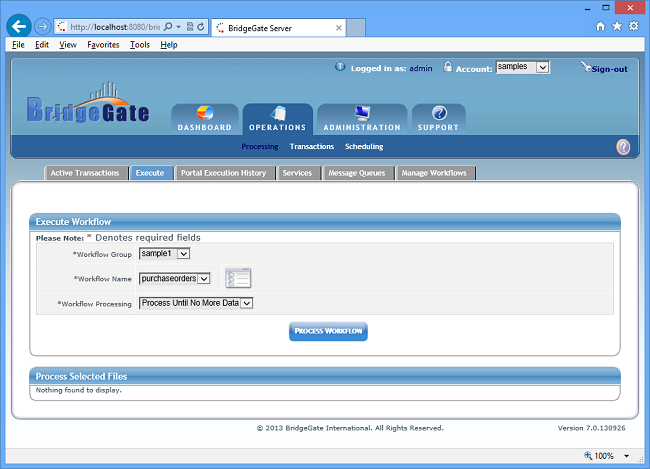
Task: Select the Transactions submenu link
Action: pos(312,146)
